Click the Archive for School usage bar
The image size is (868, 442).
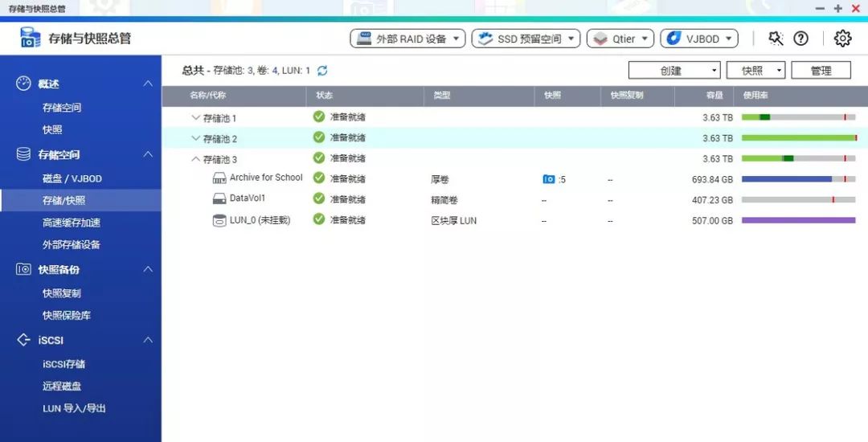(x=798, y=179)
